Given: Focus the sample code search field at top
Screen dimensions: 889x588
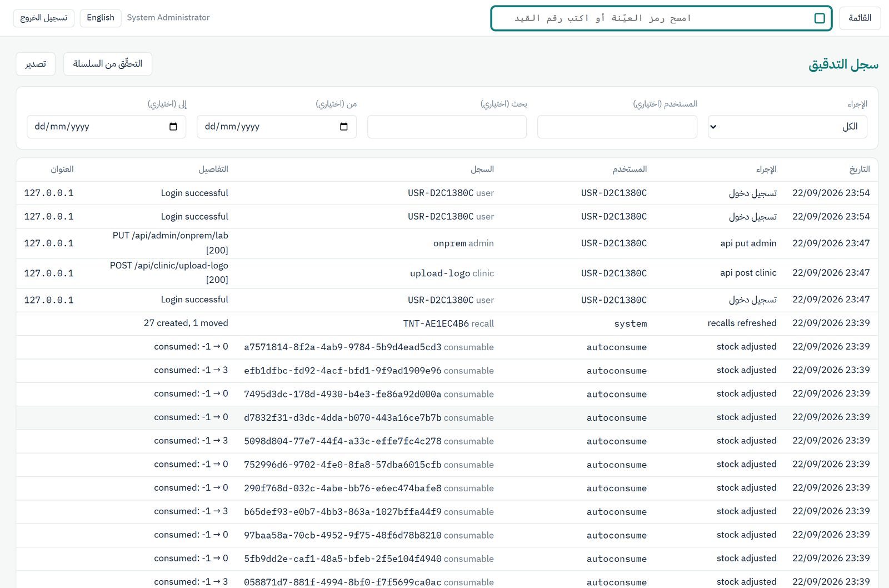Looking at the screenshot, I should (x=661, y=18).
